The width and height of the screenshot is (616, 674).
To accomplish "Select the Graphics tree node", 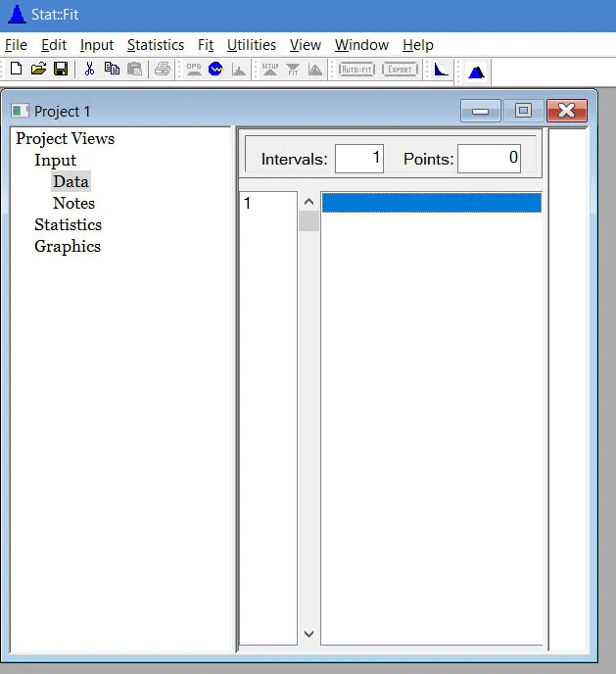I will click(68, 246).
